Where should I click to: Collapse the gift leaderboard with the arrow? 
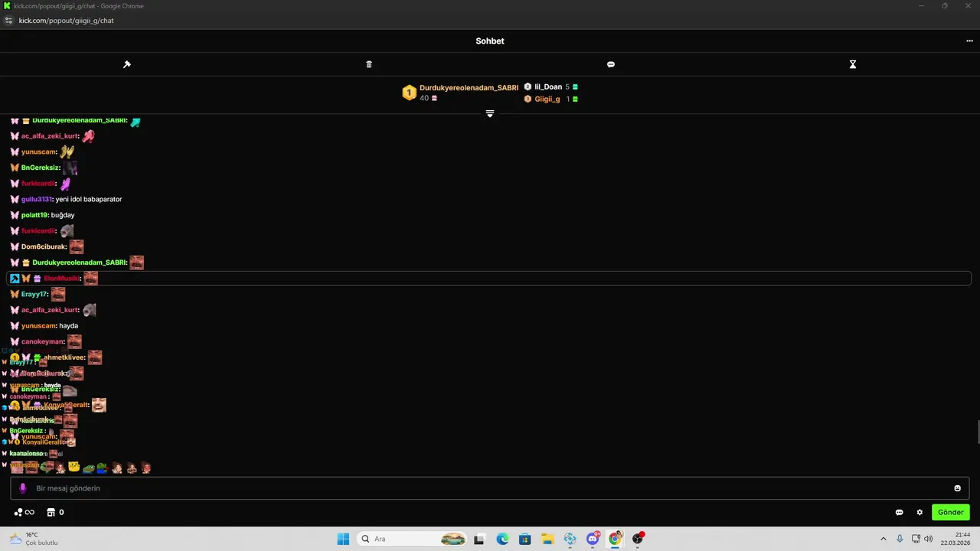pos(490,113)
